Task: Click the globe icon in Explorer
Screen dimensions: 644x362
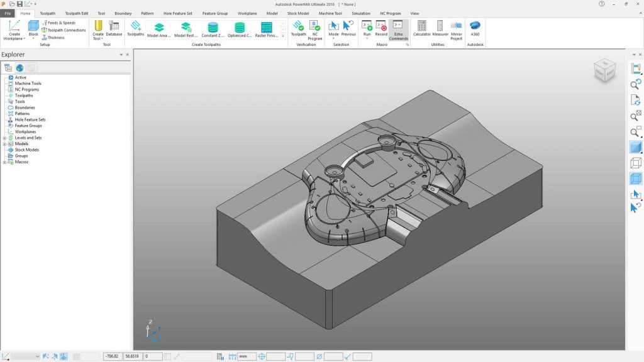Action: pyautogui.click(x=19, y=68)
